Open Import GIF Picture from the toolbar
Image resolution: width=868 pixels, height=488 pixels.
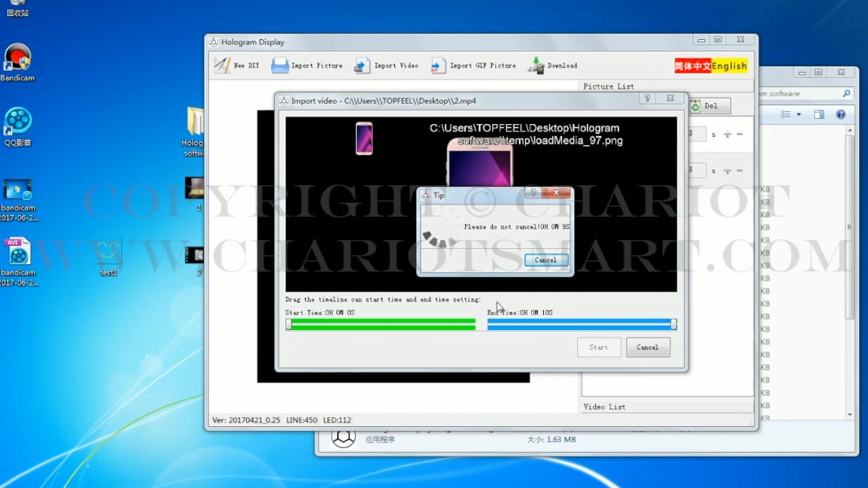click(x=439, y=66)
